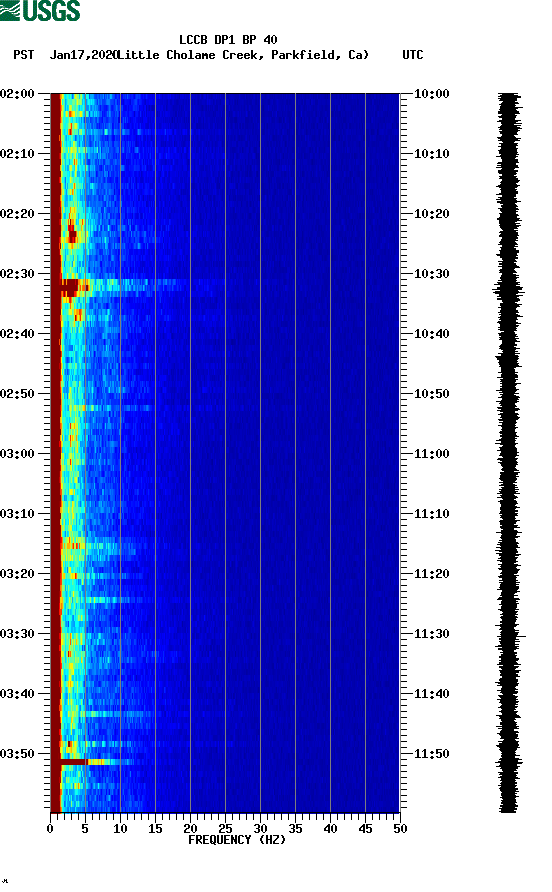Click the 45 Hz frequency axis label
Image resolution: width=552 pixels, height=892 pixels.
coord(365,829)
